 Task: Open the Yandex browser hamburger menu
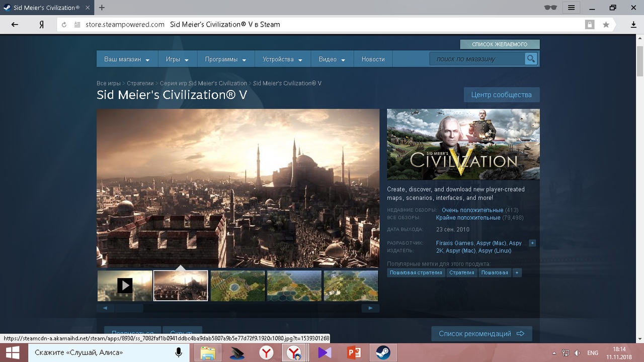click(571, 8)
